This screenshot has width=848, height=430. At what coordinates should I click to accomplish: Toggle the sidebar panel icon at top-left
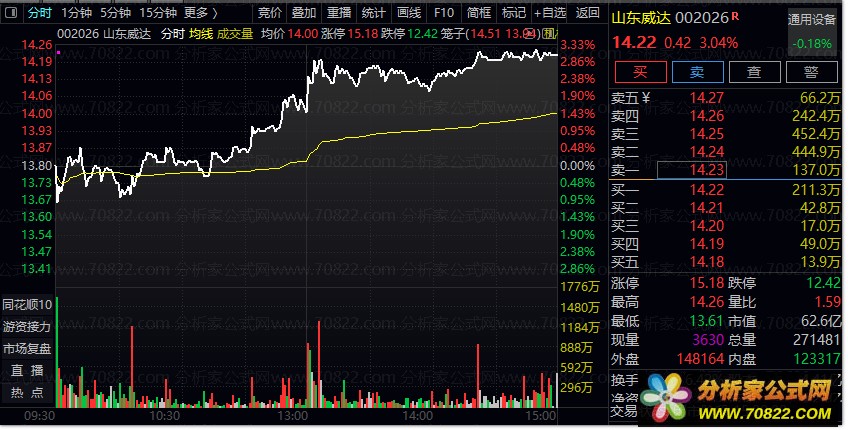click(x=11, y=12)
